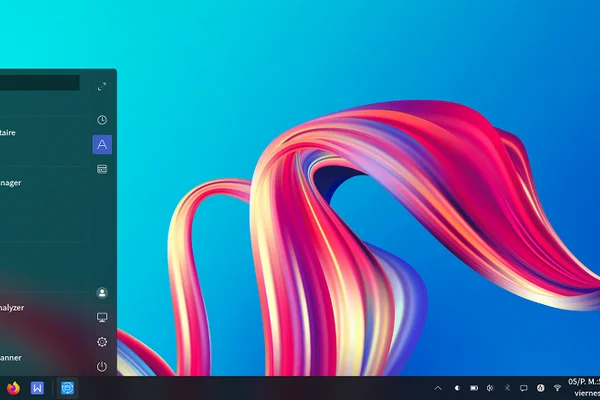Open the category view icon in launcher
This screenshot has width=600, height=400.
(x=102, y=169)
